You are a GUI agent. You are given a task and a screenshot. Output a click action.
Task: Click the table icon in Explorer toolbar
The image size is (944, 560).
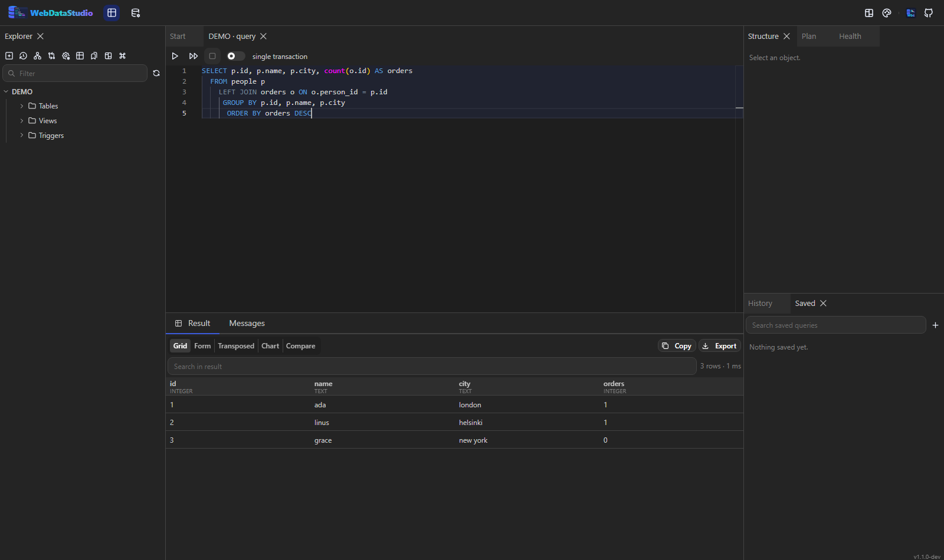point(80,56)
